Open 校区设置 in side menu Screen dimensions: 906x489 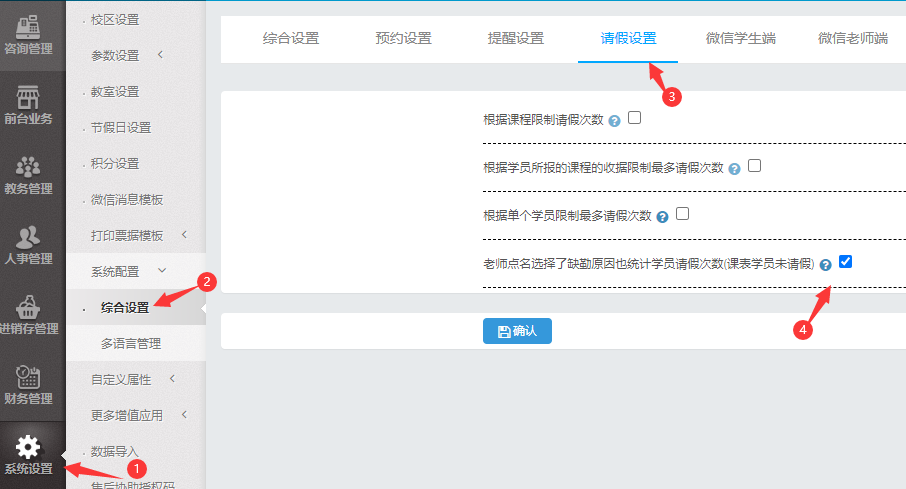coord(115,20)
